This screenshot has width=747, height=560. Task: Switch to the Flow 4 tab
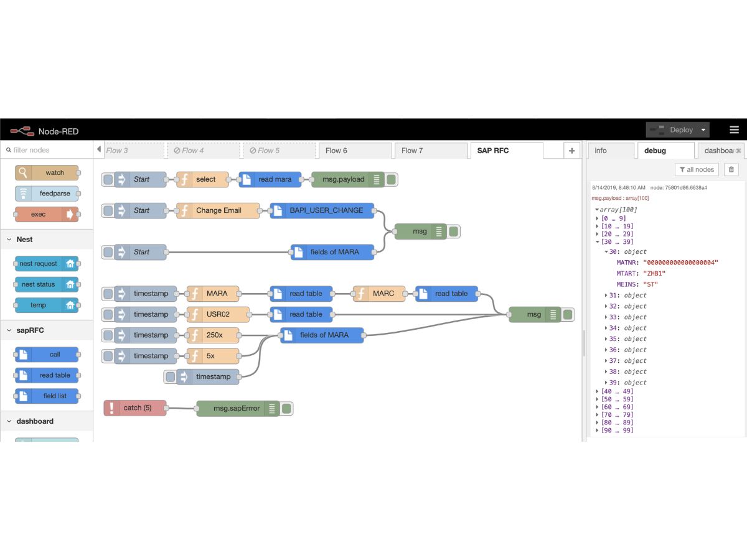coord(203,151)
